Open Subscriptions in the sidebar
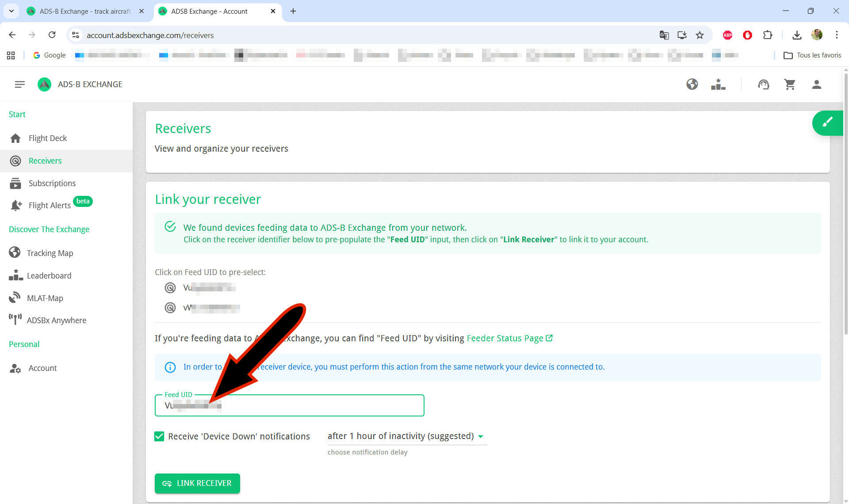The height and width of the screenshot is (504, 849). [66, 183]
